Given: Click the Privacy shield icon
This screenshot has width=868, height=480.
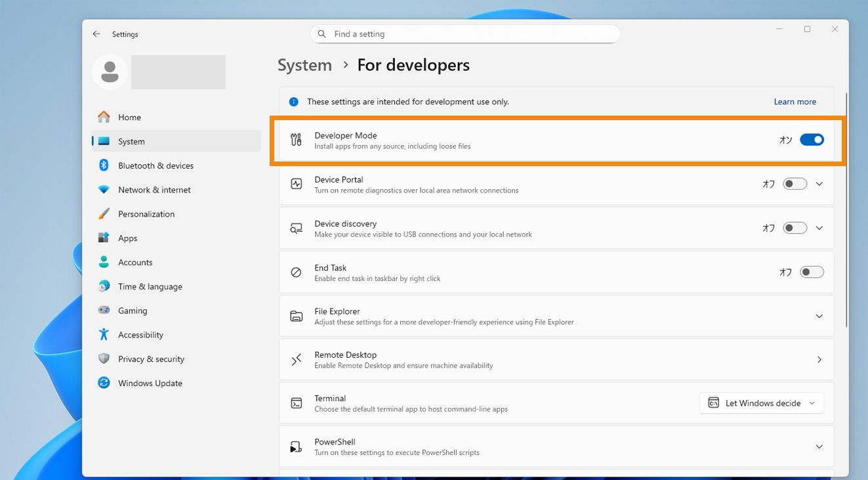Looking at the screenshot, I should (x=104, y=359).
